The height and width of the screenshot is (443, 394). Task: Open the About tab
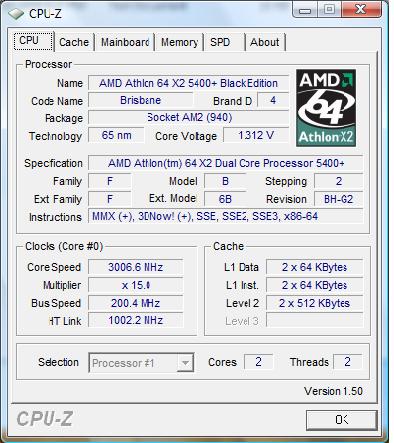point(265,42)
